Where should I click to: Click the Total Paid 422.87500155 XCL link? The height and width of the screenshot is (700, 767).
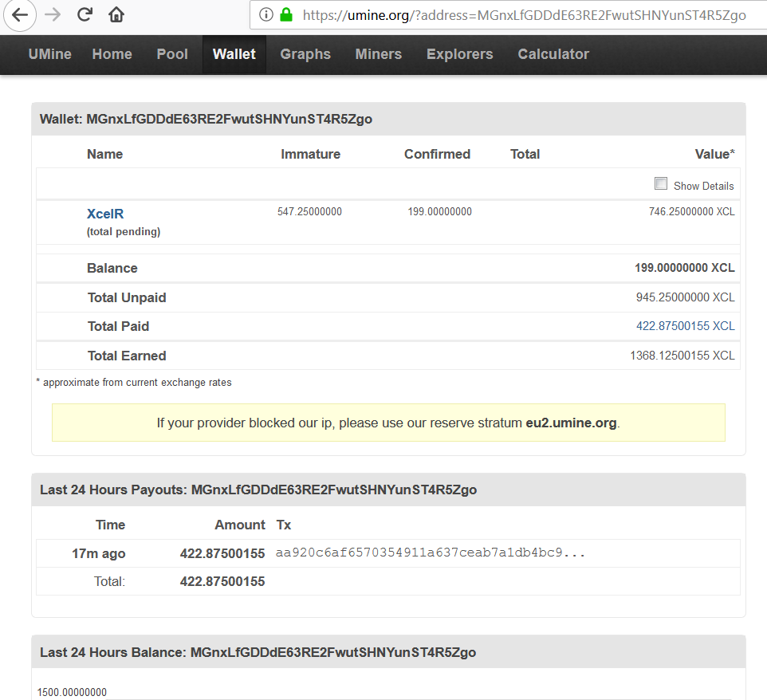[686, 326]
